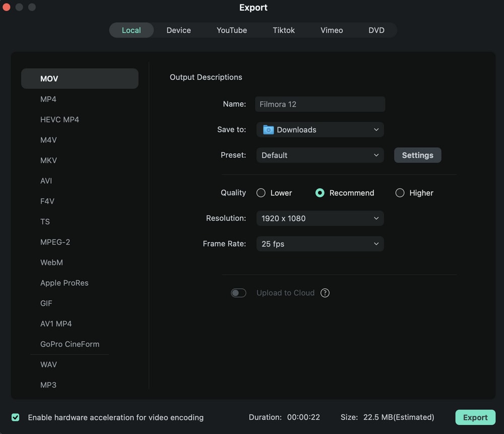
Task: Choose the GIF export format
Action: (x=46, y=303)
